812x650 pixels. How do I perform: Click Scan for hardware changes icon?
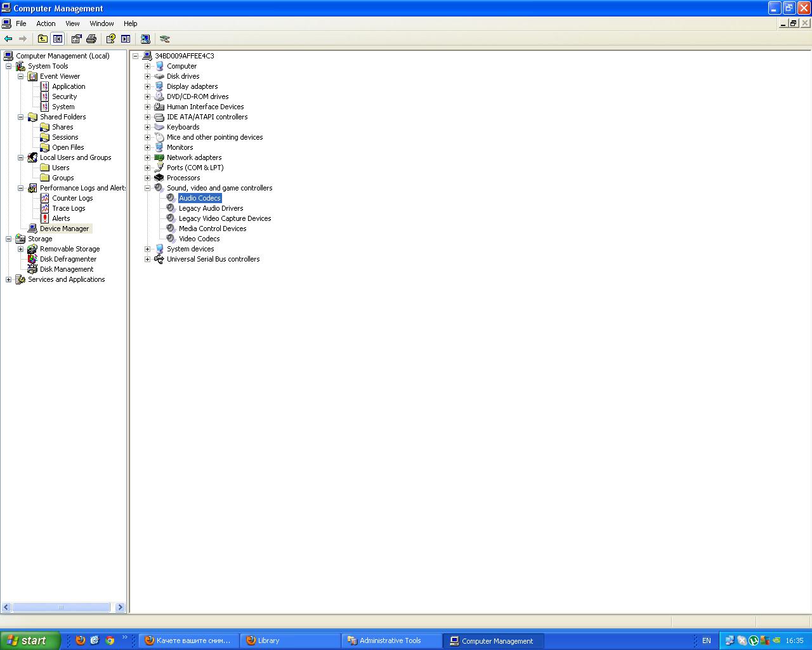pyautogui.click(x=145, y=39)
